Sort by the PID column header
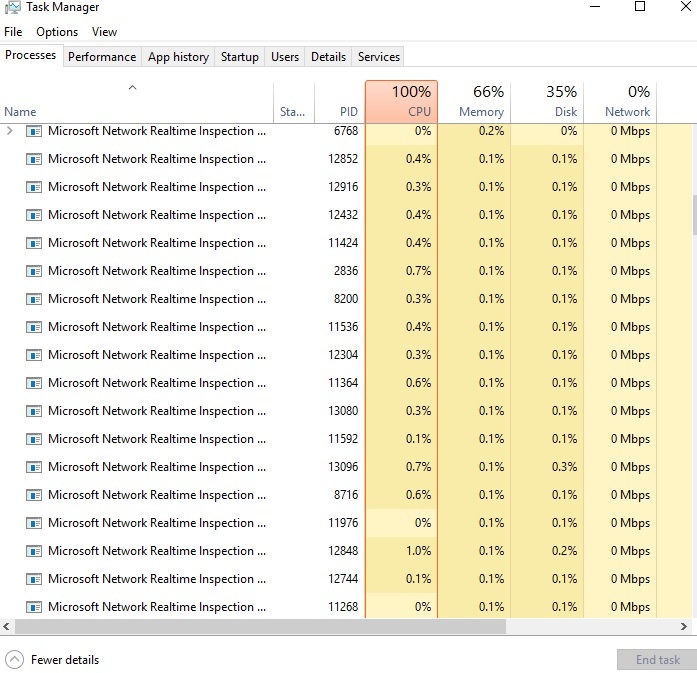Viewport: 697px width, 673px height. point(339,102)
